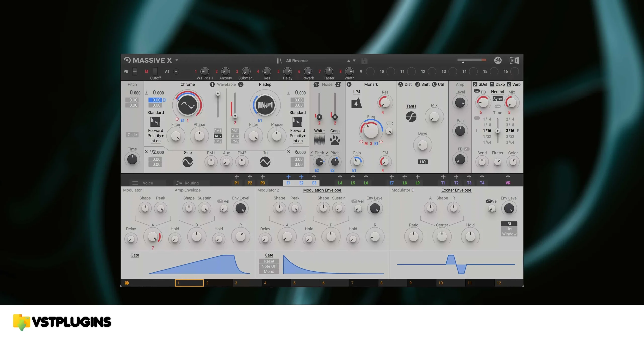Screen dimensions: 644x341
Task: Click the Reset gate option in Modulator 2
Action: (x=269, y=261)
